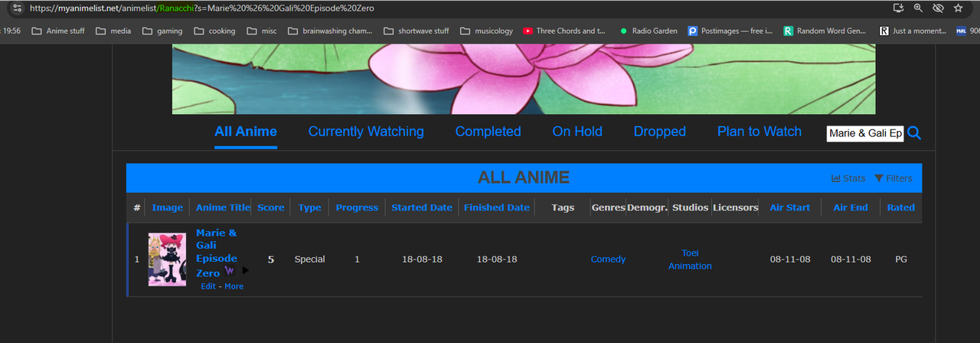
Task: Click the crossed-out eye icon in address bar
Action: 939,8
